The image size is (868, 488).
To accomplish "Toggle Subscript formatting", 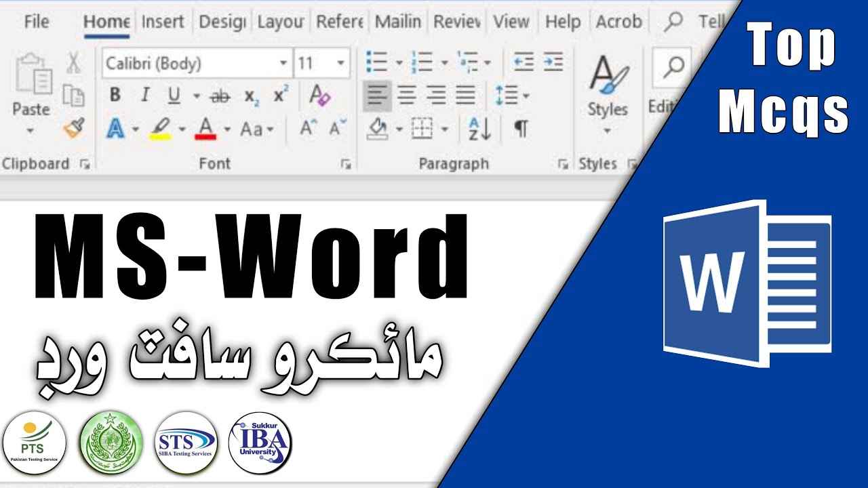I will click(252, 97).
